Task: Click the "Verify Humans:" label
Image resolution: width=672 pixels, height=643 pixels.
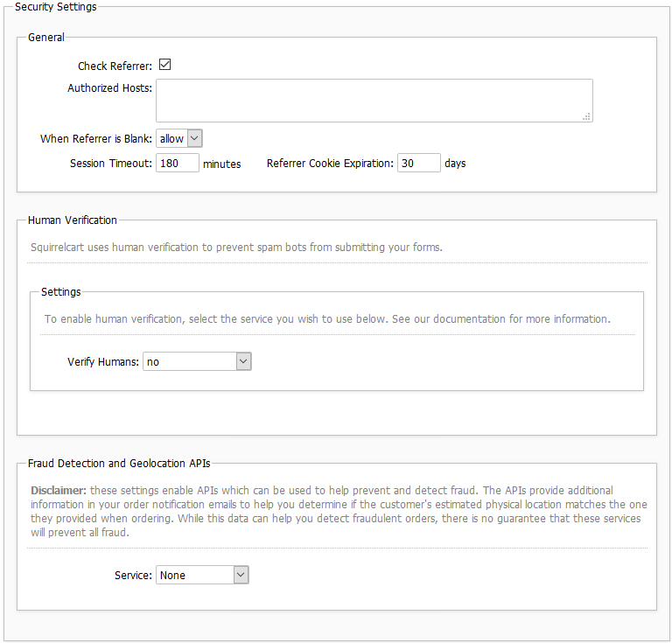Action: coord(103,362)
